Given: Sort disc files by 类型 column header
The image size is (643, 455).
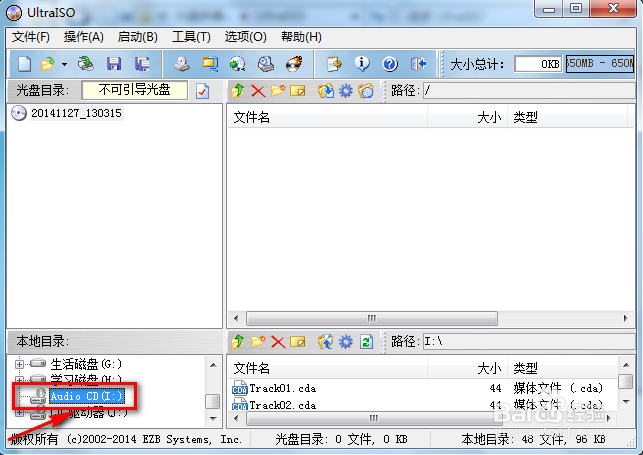Looking at the screenshot, I should [567, 117].
